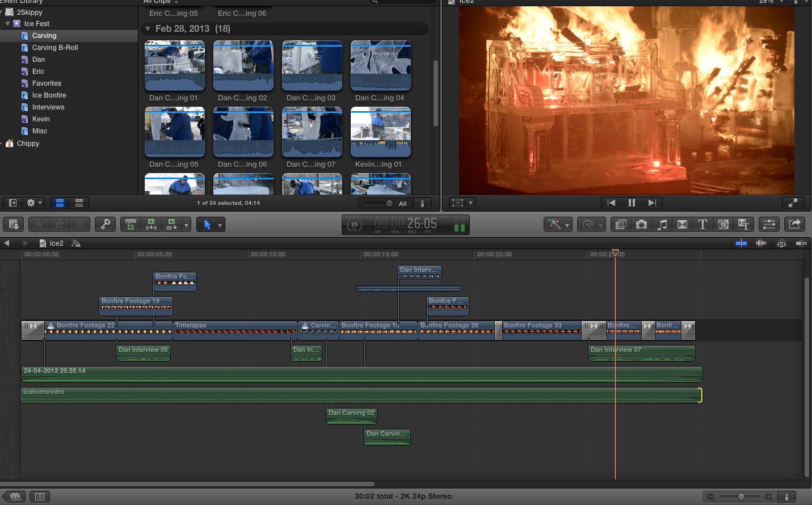The height and width of the screenshot is (505, 812).
Task: Collapse the Ice Fest event tree
Action: coord(8,24)
